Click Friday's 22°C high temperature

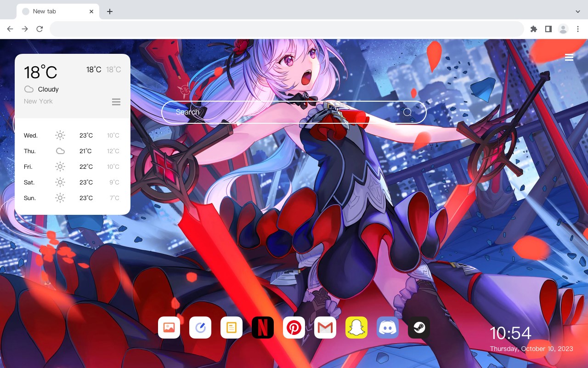coord(86,167)
